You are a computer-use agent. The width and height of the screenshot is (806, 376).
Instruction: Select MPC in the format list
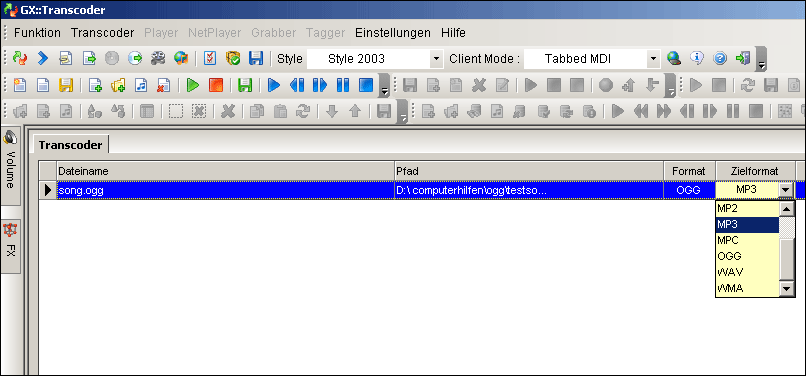point(747,240)
